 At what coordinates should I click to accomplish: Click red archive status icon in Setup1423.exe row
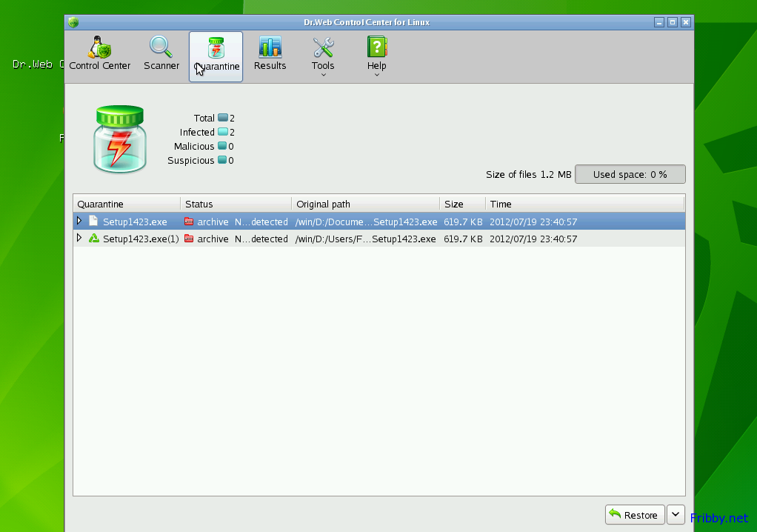pyautogui.click(x=189, y=222)
